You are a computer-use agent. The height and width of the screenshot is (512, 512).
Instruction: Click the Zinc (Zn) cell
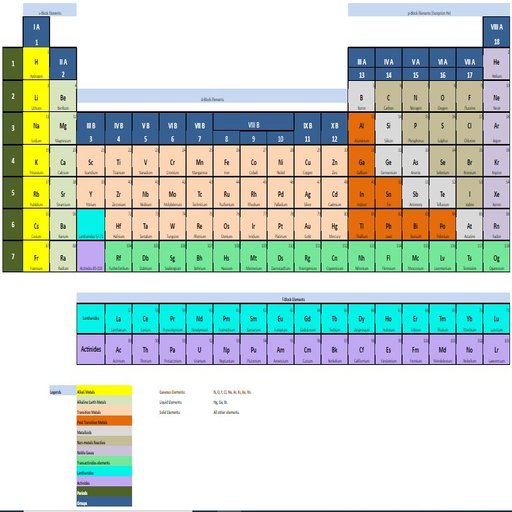(334, 160)
